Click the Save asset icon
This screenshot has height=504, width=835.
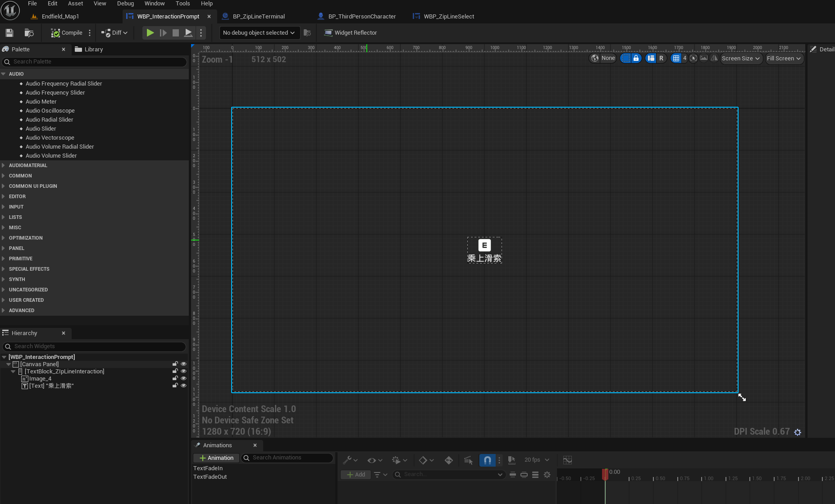click(x=9, y=33)
